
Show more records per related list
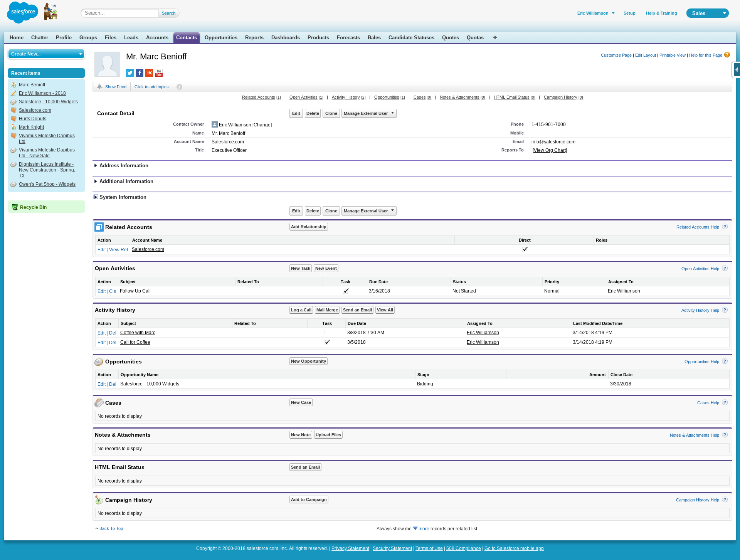click(x=421, y=529)
